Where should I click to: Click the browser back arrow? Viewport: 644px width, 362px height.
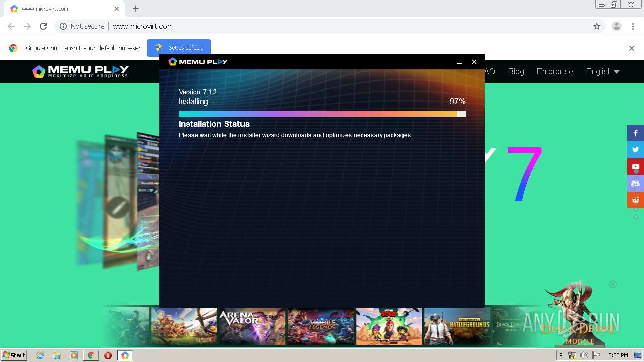[x=11, y=26]
